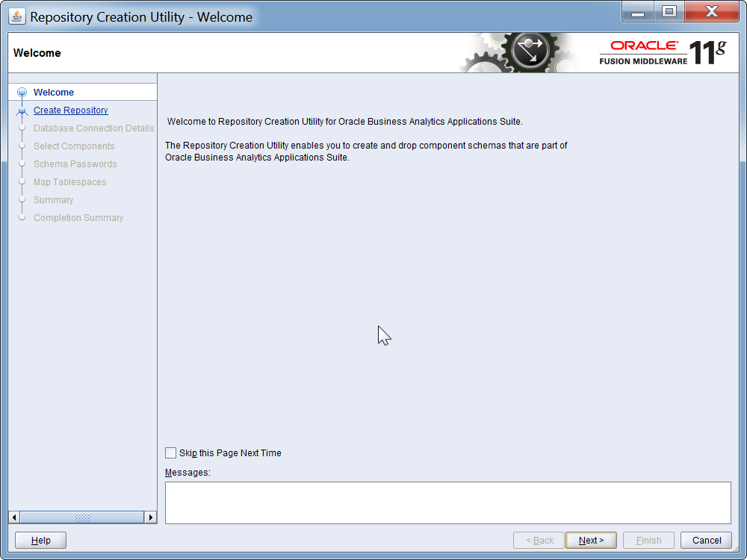Click the sidebar horizontal scrollbar thumb
This screenshot has height=560, width=747.
pos(82,517)
